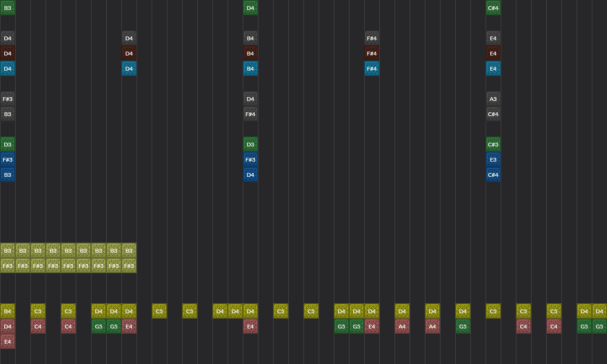This screenshot has height=364, width=607.
Task: Select the green B3 note in the top-left corner
Action: coord(8,8)
